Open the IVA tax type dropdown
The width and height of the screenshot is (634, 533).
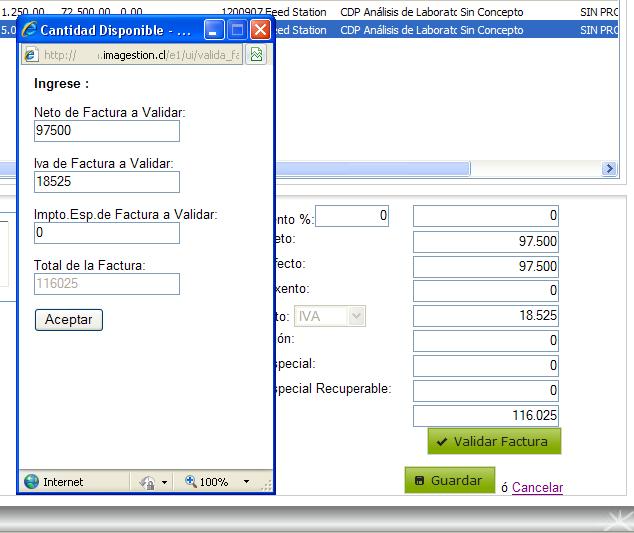(x=330, y=316)
